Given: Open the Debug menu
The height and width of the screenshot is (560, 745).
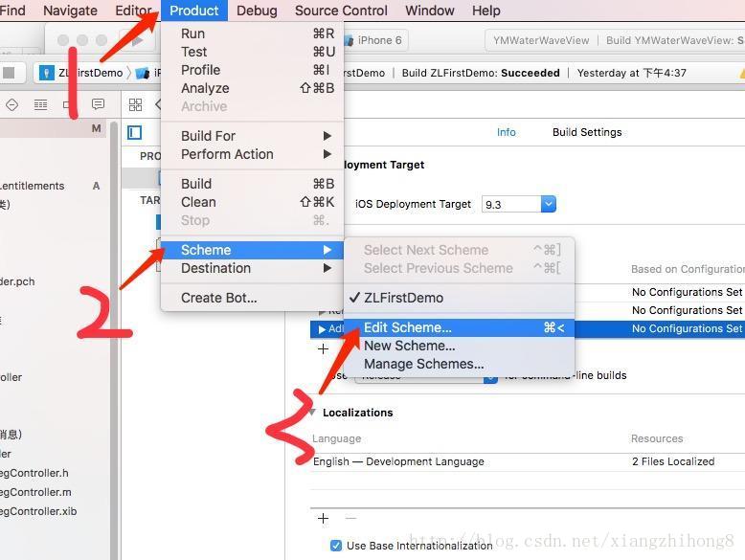Looking at the screenshot, I should (x=257, y=11).
